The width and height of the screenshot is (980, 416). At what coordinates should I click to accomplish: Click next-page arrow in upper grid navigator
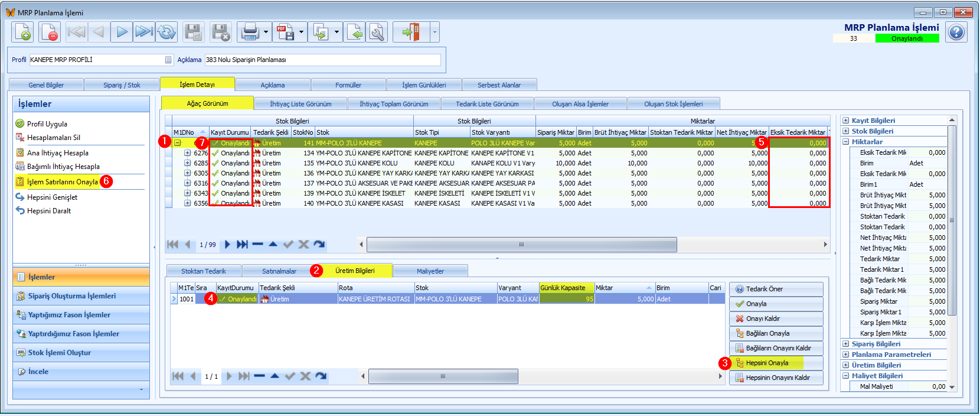click(241, 245)
